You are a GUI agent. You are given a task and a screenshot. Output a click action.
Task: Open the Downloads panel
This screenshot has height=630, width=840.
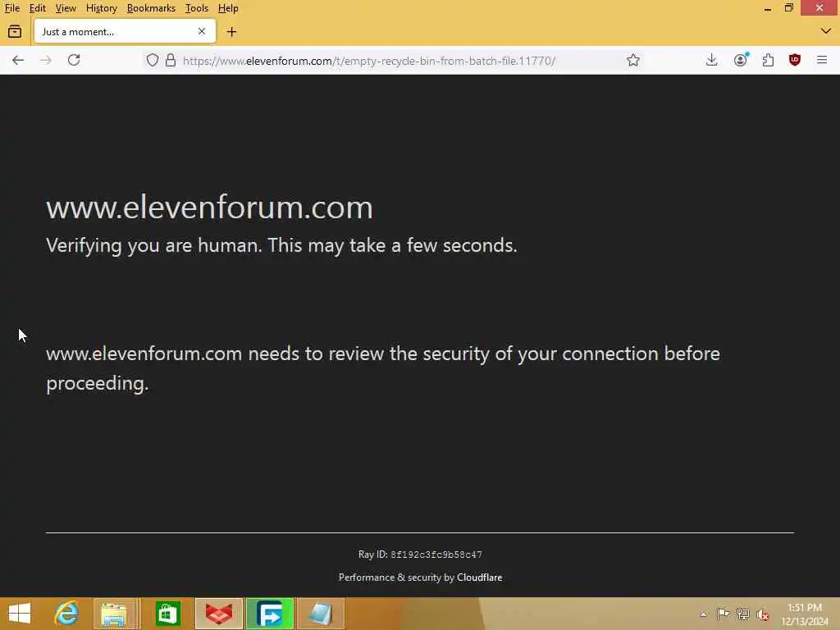[x=711, y=60]
